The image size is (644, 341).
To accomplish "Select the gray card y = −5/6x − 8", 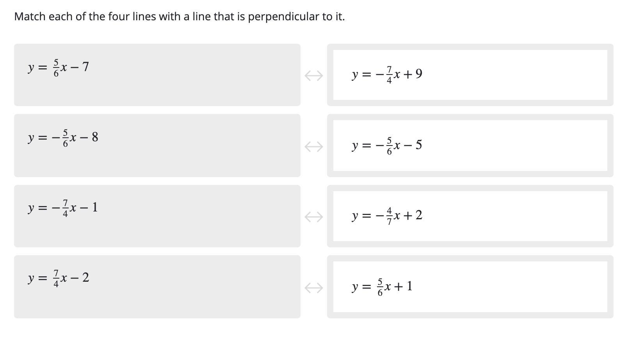I will click(x=157, y=146).
